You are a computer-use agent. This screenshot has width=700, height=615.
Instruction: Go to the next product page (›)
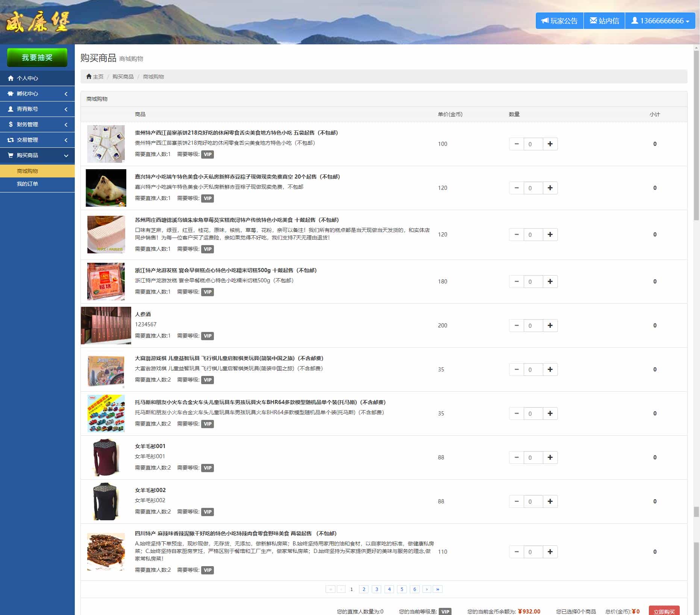click(x=427, y=589)
